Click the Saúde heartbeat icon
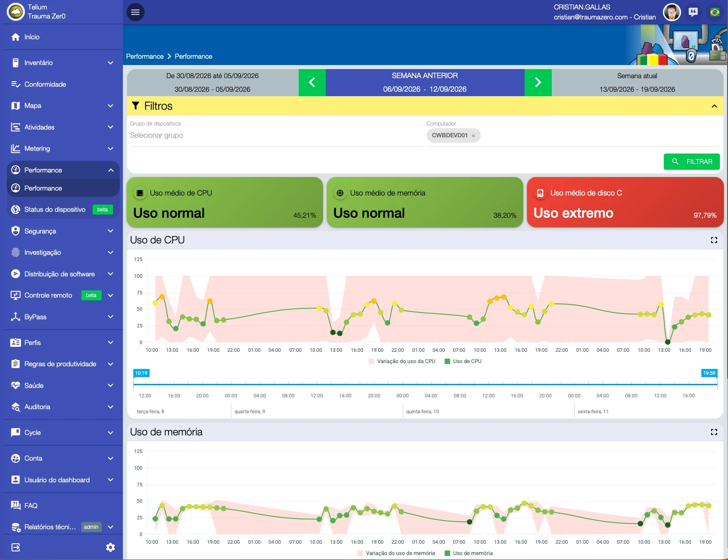This screenshot has width=728, height=560. coord(15,386)
